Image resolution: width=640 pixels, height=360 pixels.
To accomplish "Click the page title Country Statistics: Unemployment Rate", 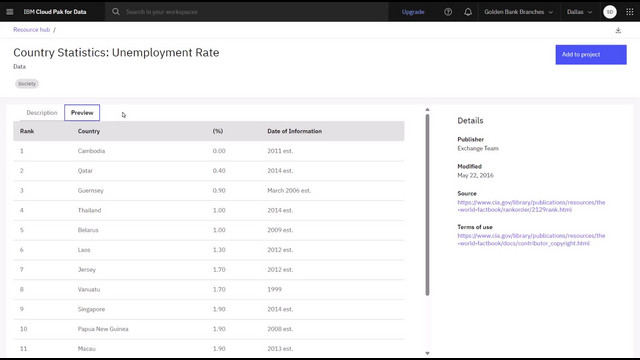I will click(x=116, y=52).
